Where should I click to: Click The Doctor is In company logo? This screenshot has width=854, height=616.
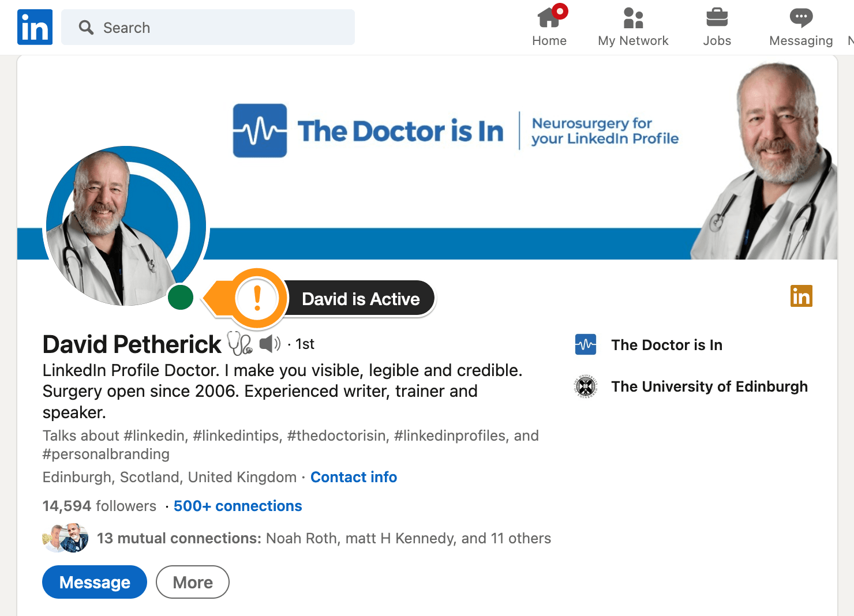click(x=586, y=344)
